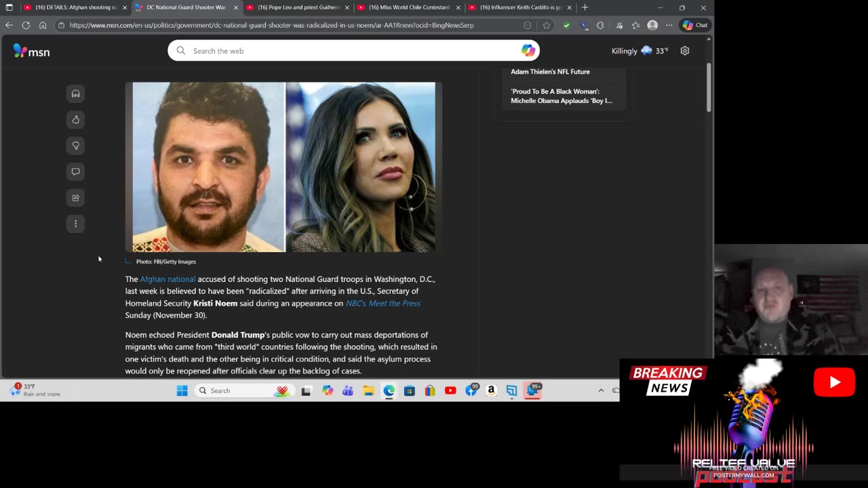
Task: Open the taskbar weather widget
Action: pyautogui.click(x=35, y=390)
